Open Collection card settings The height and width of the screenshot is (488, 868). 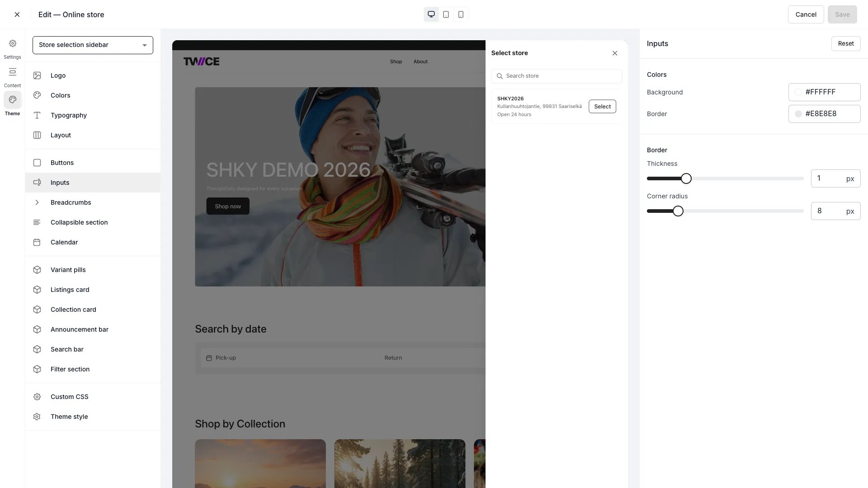click(93, 310)
